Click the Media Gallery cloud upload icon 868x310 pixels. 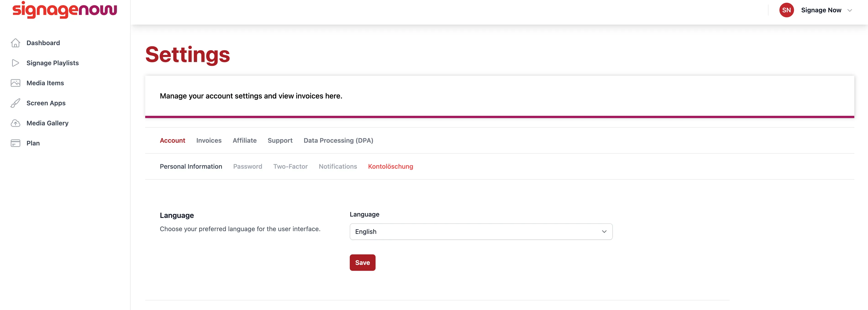point(16,123)
